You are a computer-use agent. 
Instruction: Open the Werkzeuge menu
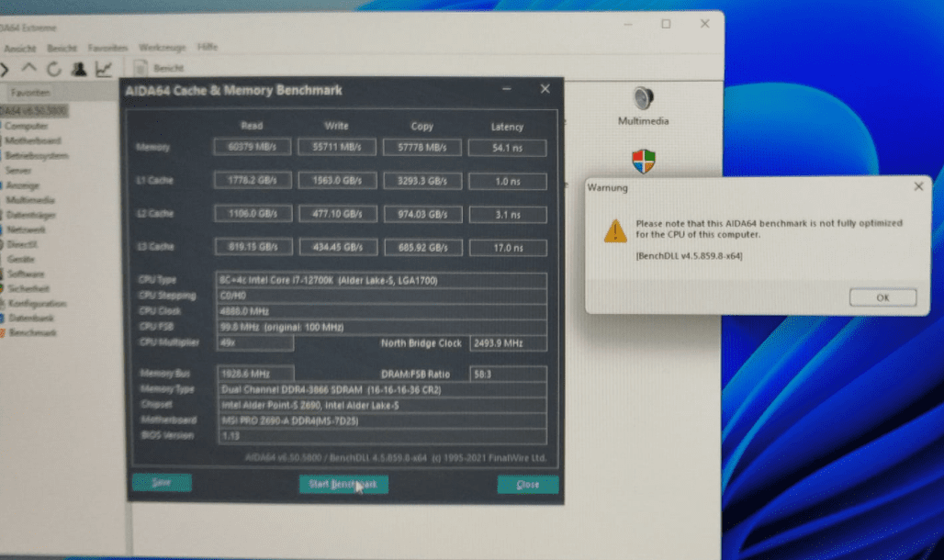163,47
